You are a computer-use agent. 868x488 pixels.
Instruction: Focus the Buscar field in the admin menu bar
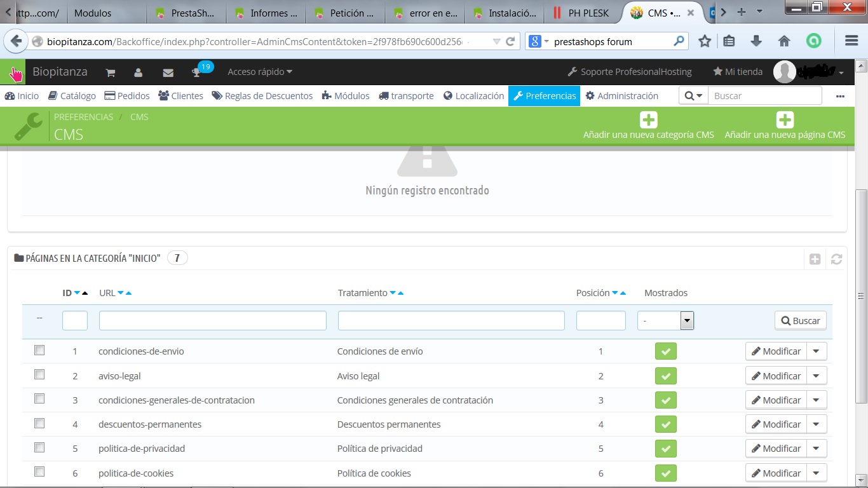click(765, 96)
